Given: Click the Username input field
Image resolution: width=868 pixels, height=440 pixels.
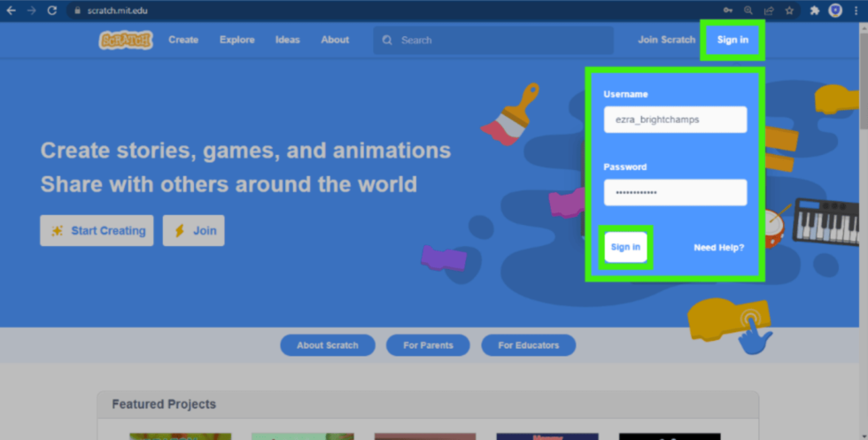Looking at the screenshot, I should click(675, 120).
